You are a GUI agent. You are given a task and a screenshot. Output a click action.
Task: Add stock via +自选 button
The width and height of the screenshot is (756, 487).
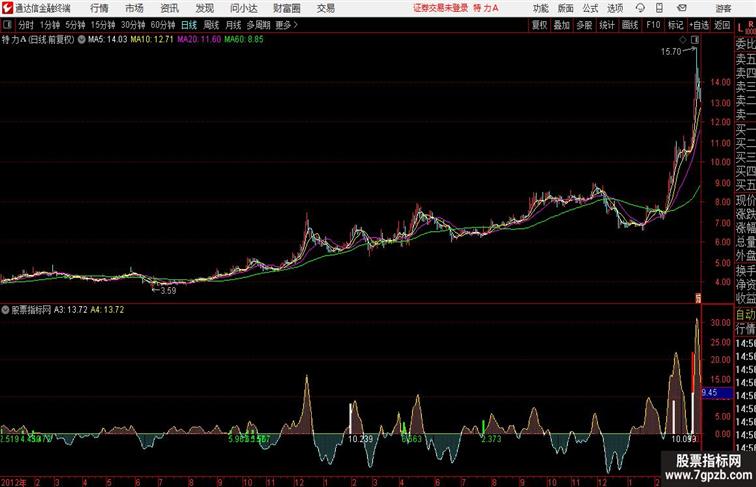pyautogui.click(x=699, y=25)
